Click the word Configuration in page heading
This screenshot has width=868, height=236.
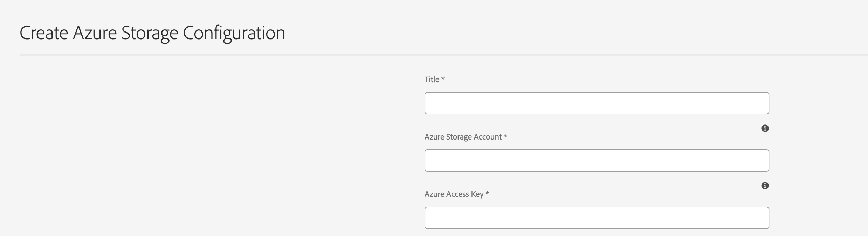(234, 33)
